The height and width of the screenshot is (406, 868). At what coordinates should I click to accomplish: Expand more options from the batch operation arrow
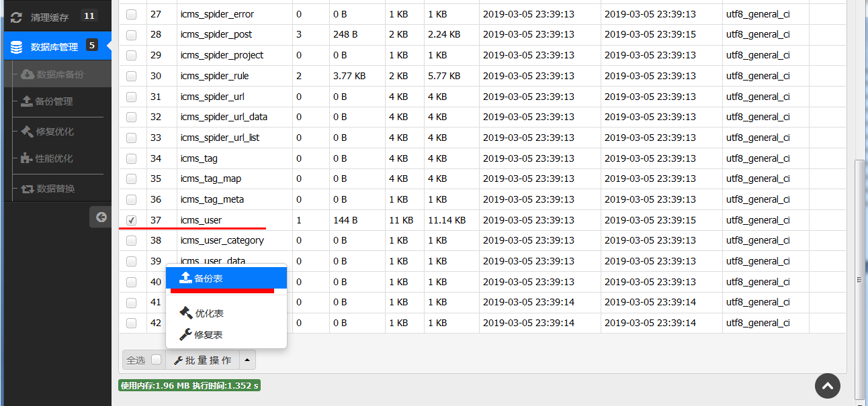[x=247, y=359]
